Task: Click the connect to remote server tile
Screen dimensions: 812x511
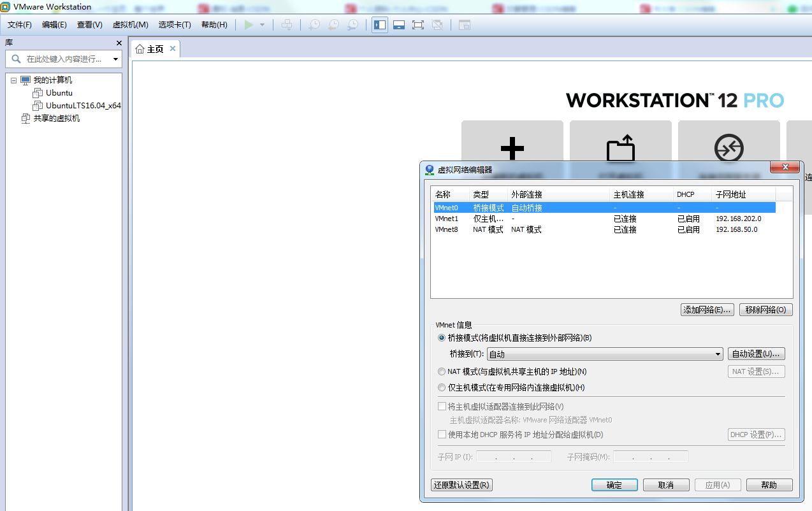Action: point(729,149)
